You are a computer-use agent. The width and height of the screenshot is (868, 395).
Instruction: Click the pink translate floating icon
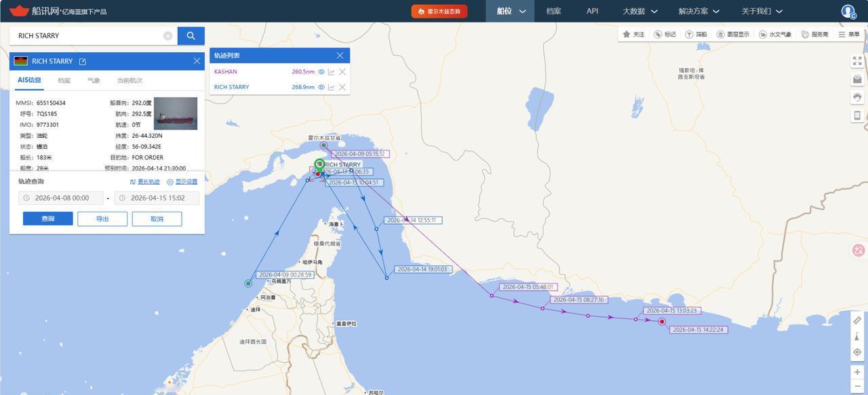858,250
